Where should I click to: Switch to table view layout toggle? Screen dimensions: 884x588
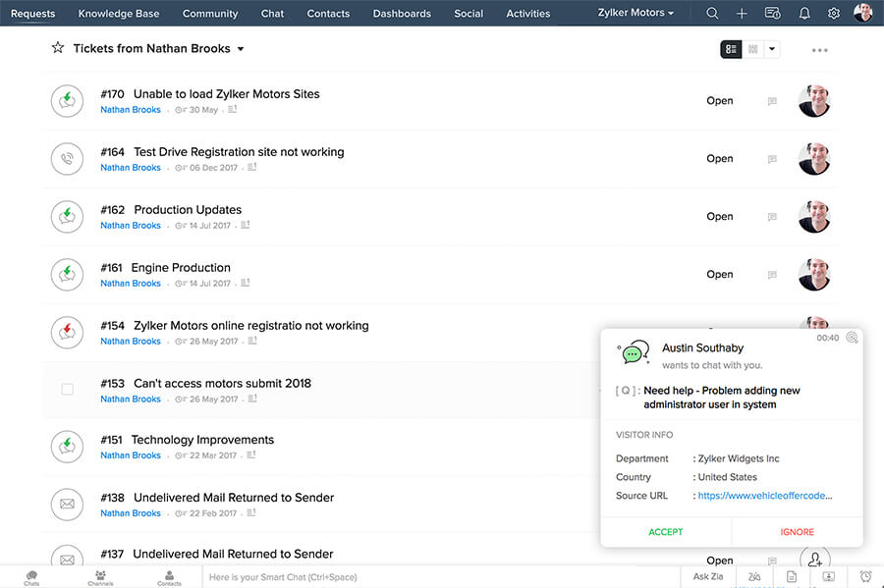752,48
